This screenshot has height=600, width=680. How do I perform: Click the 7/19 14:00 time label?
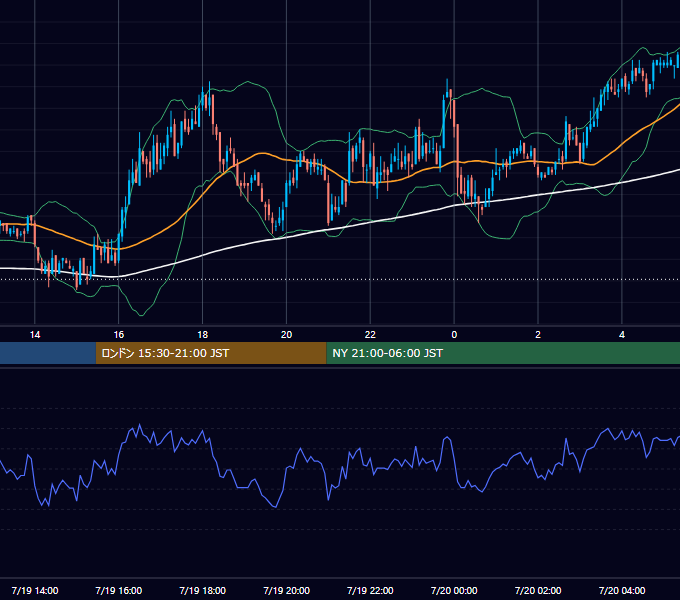tap(35, 590)
